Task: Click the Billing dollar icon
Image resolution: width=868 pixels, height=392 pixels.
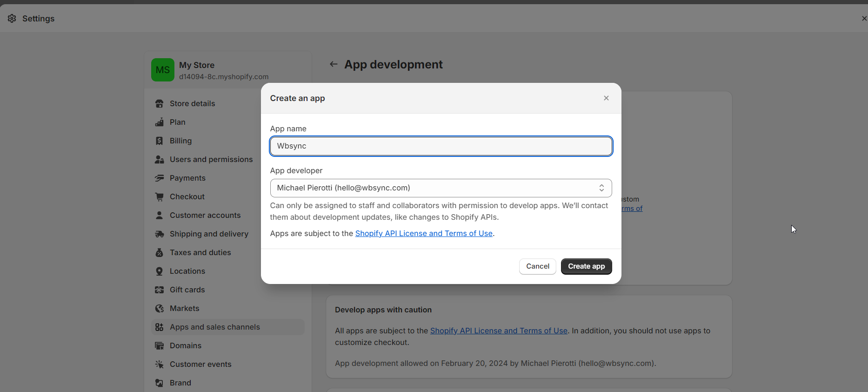Action: tap(160, 141)
